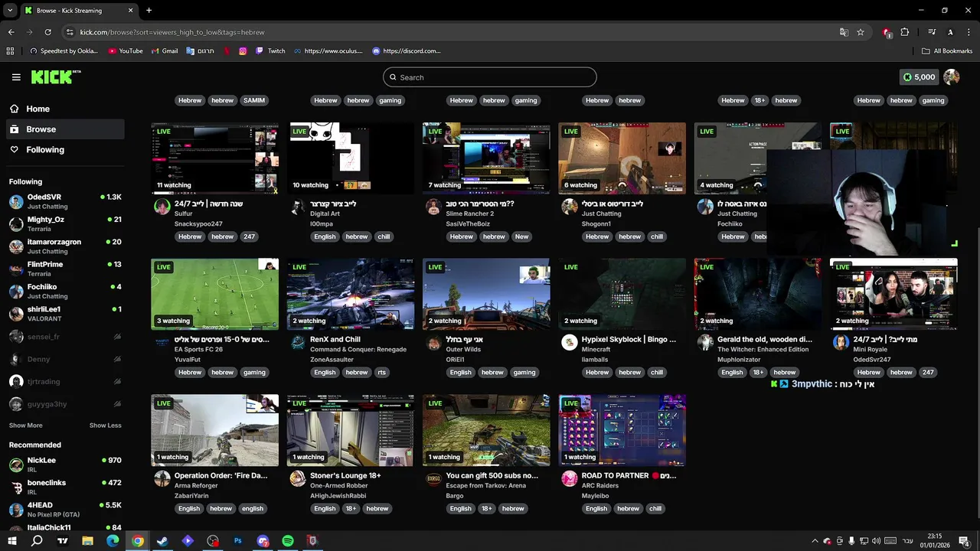Select Following in the sidebar
The image size is (980, 551).
coord(64,149)
